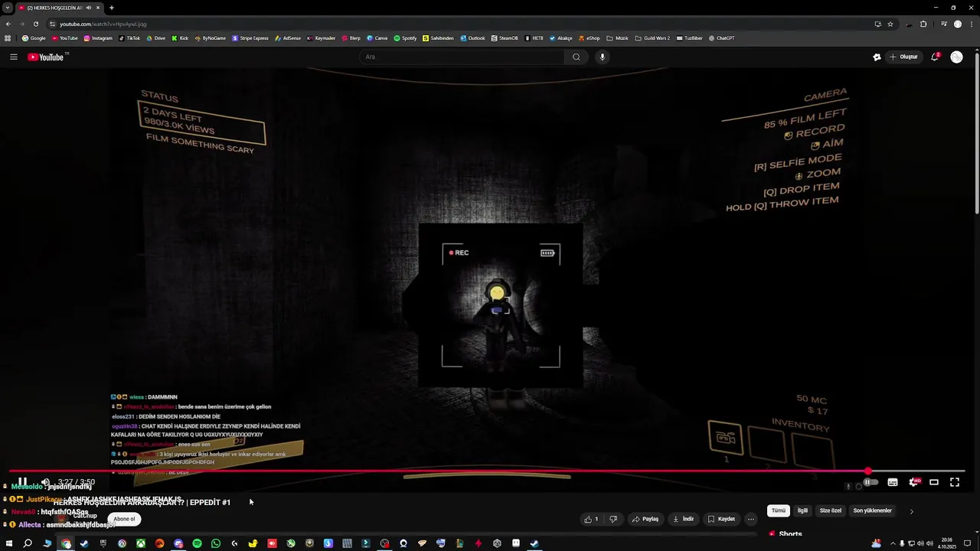Start voice search with the microphone icon

[x=603, y=57]
